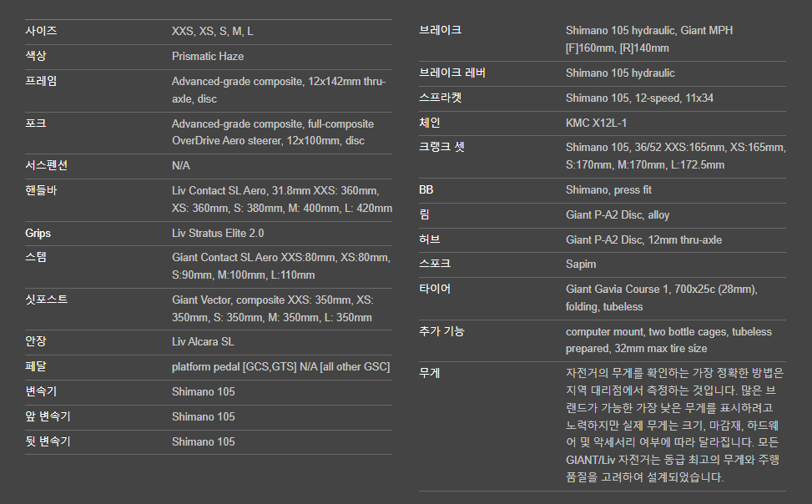The height and width of the screenshot is (504, 812).
Task: Click the '뒷 변속기' label
Action: point(48,441)
